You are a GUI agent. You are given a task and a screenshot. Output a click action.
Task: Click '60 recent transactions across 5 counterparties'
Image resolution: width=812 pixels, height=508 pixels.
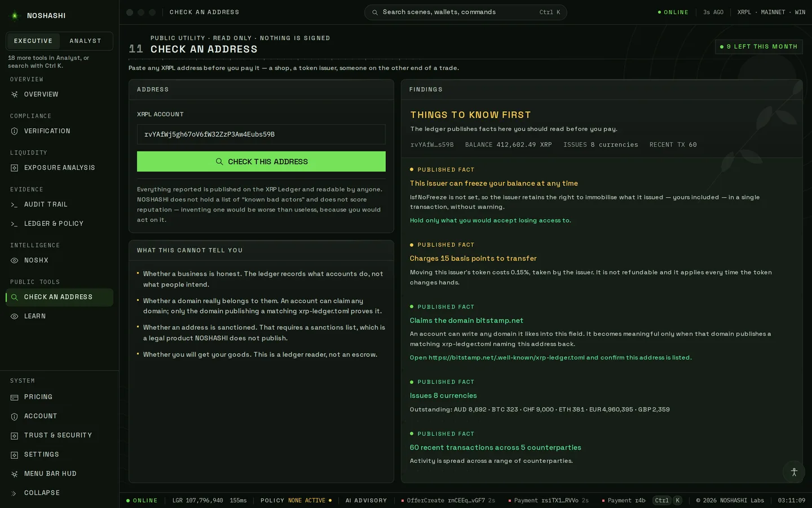click(x=496, y=448)
